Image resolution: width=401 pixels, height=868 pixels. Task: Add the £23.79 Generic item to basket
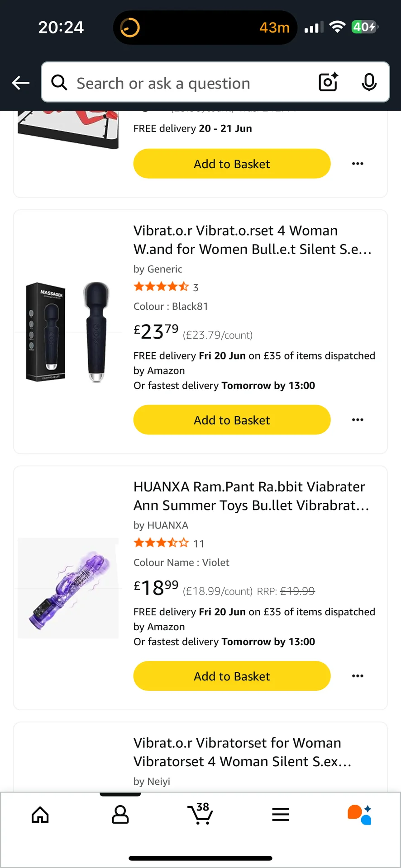coord(232,420)
